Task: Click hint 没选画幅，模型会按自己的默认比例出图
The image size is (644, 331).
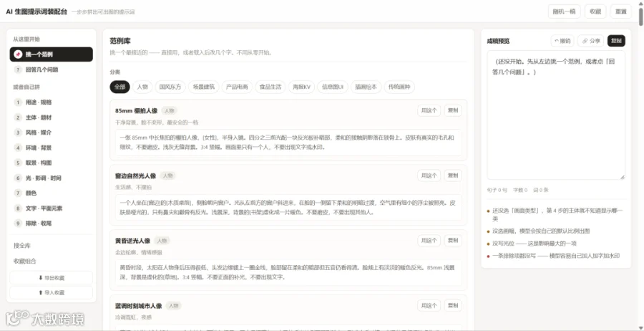Action: pos(542,231)
